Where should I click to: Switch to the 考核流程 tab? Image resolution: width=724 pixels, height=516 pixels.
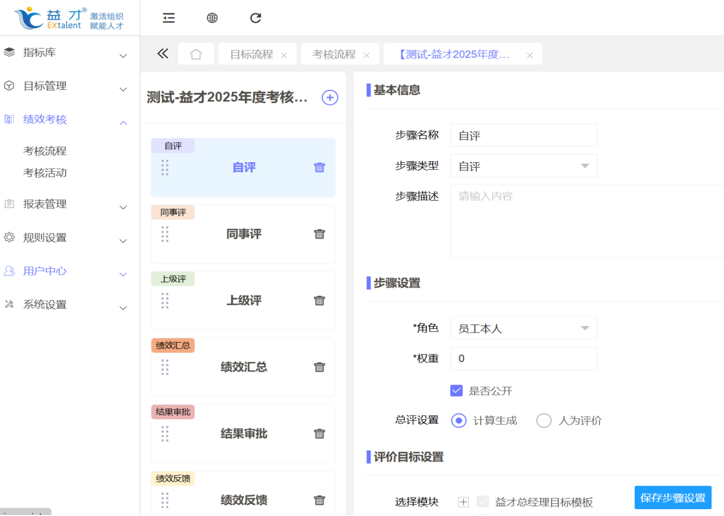point(334,54)
